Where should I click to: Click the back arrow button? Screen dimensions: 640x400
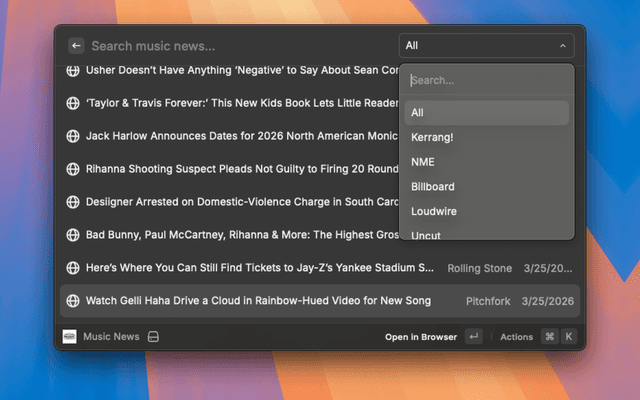(x=76, y=46)
